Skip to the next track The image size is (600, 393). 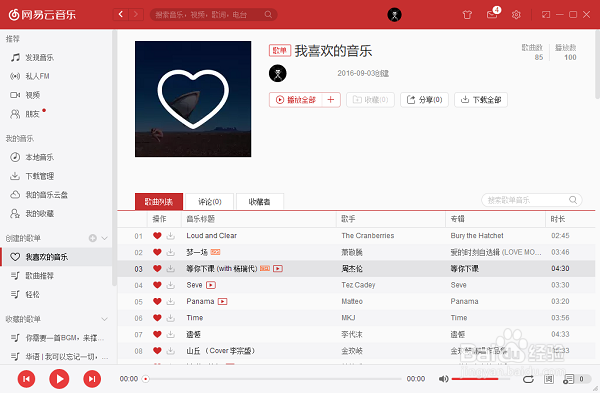click(x=92, y=379)
